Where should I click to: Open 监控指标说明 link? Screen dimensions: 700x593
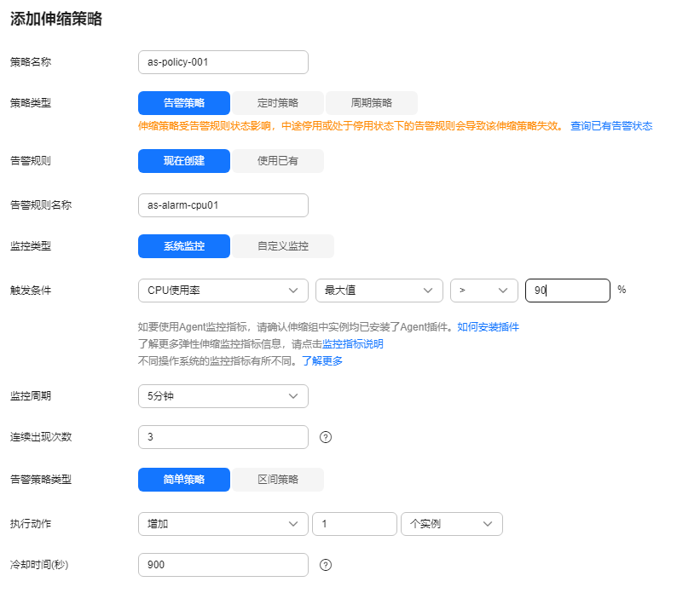(x=353, y=344)
